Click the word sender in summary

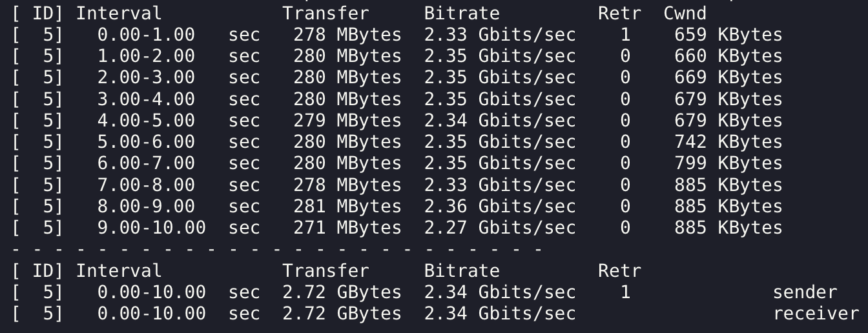[x=805, y=292]
